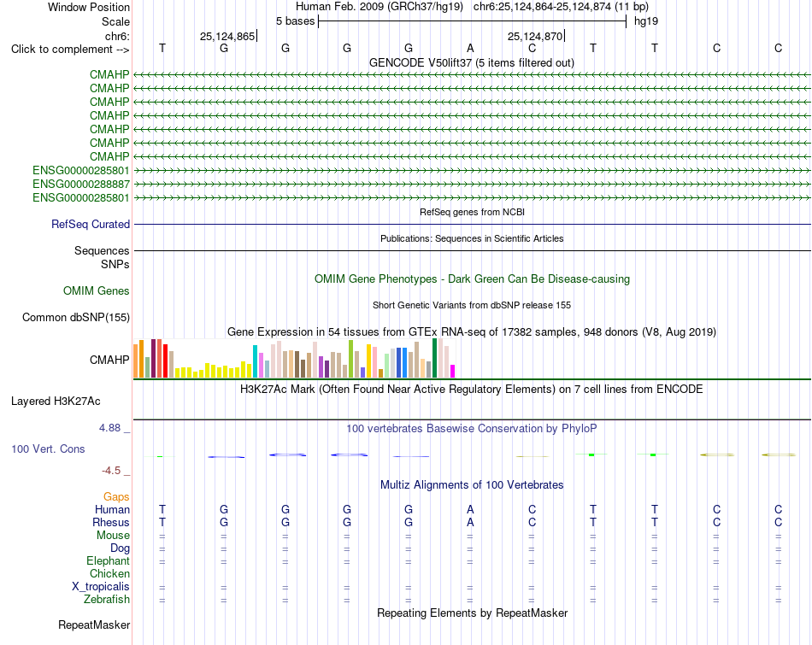812x645 pixels.
Task: Select the 'Rhesus' species label
Action: tap(111, 522)
